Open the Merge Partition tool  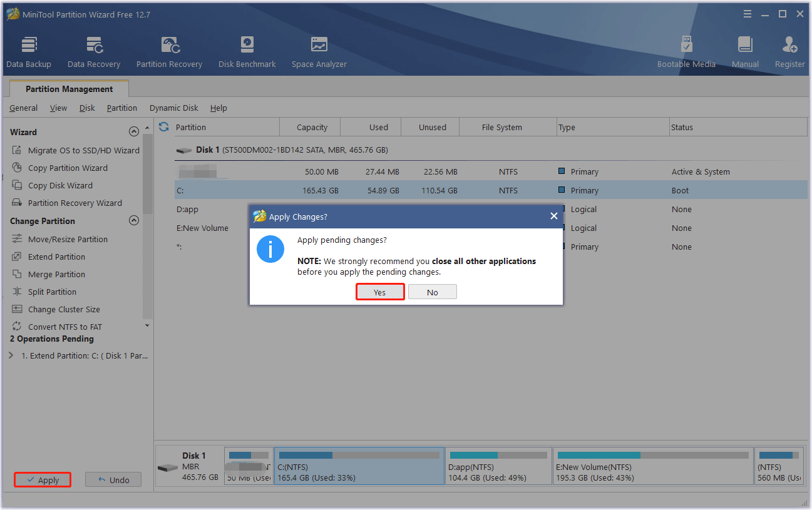click(58, 274)
